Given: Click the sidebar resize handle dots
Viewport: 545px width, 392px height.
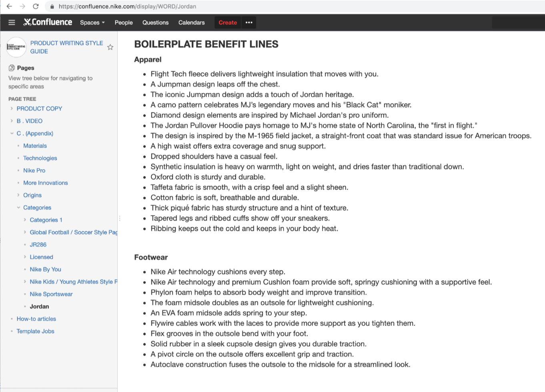Looking at the screenshot, I should [119, 218].
